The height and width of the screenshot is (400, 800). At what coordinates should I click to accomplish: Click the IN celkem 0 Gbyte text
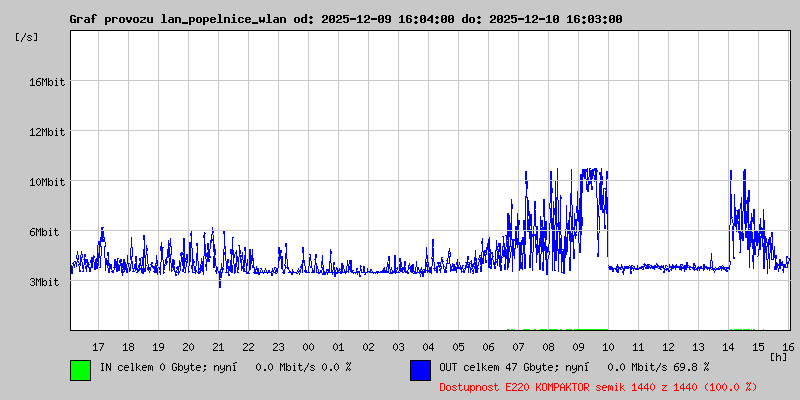pyautogui.click(x=152, y=367)
